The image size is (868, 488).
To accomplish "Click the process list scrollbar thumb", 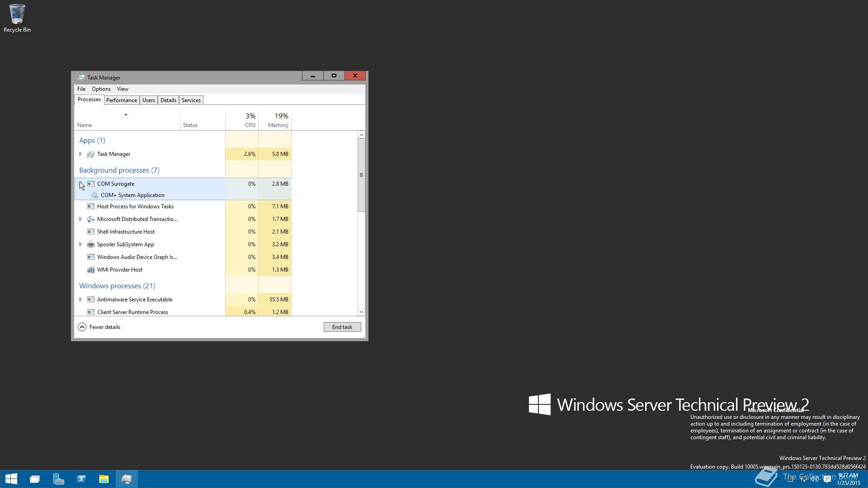I will click(361, 175).
